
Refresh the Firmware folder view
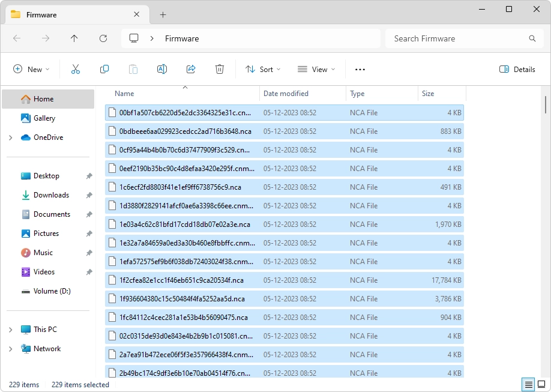[103, 38]
